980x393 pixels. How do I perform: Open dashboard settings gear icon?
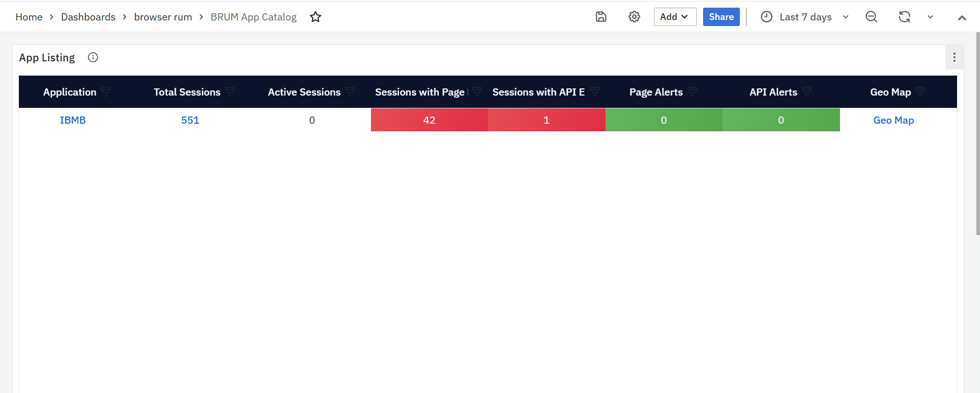(634, 17)
